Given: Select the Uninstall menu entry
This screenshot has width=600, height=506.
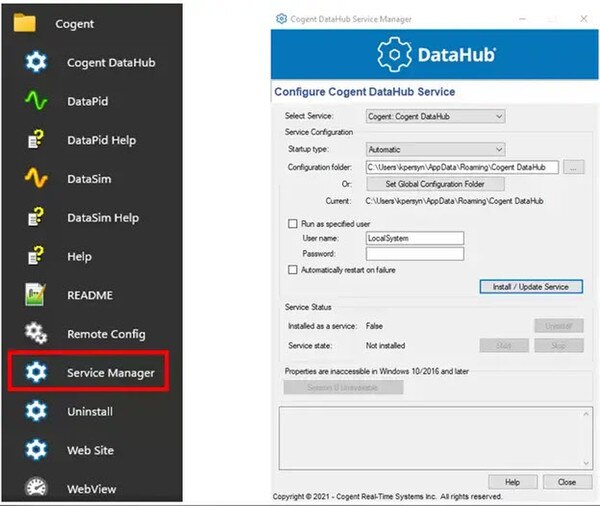Looking at the screenshot, I should (x=90, y=411).
